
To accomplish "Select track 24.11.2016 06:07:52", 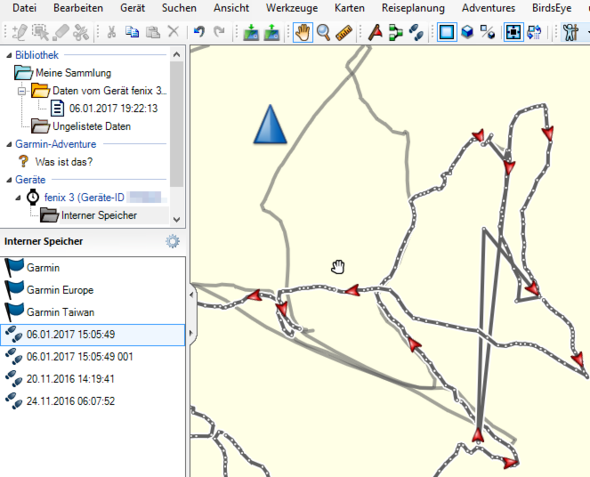I will 93,401.
